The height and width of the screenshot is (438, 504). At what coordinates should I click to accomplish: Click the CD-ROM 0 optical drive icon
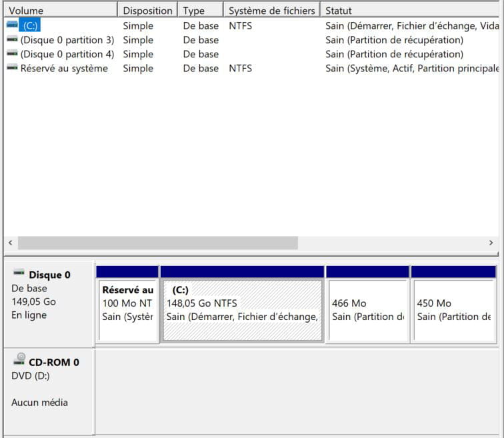coord(19,359)
